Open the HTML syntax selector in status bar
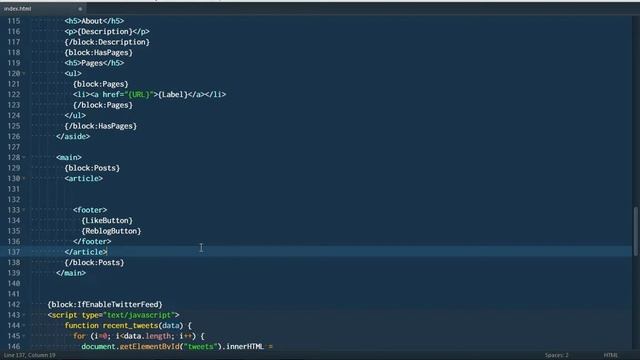 click(x=610, y=355)
